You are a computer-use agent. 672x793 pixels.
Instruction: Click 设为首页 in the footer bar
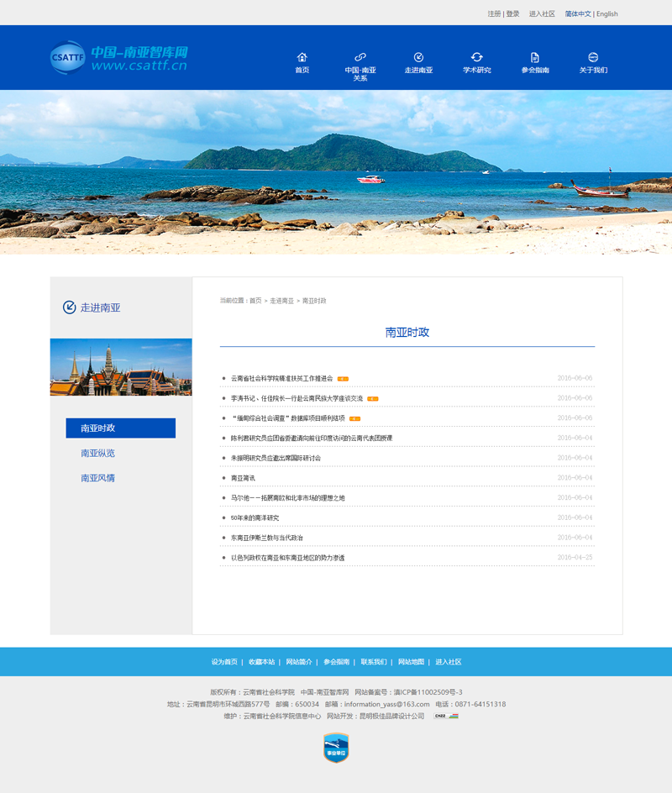point(224,662)
